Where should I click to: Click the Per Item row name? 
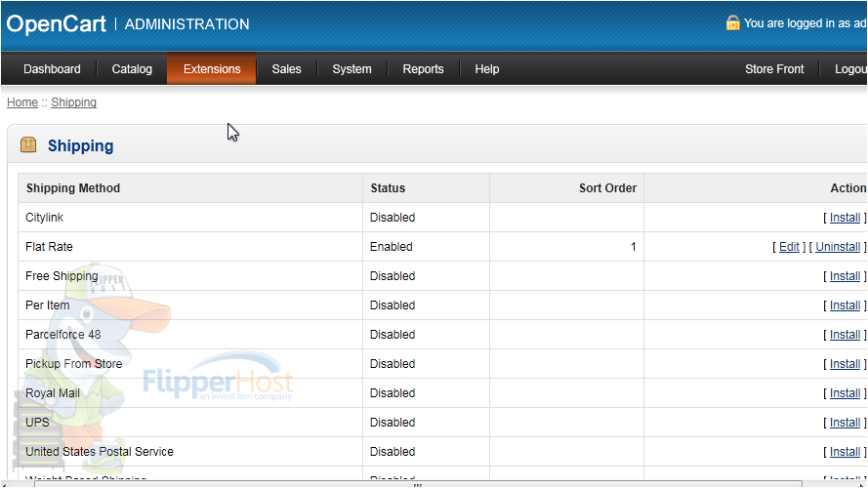pyautogui.click(x=48, y=305)
